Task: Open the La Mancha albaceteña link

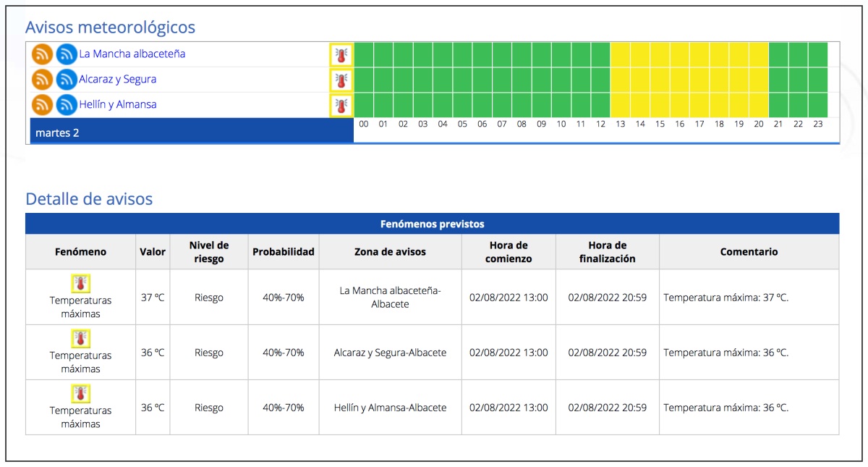Action: click(132, 54)
